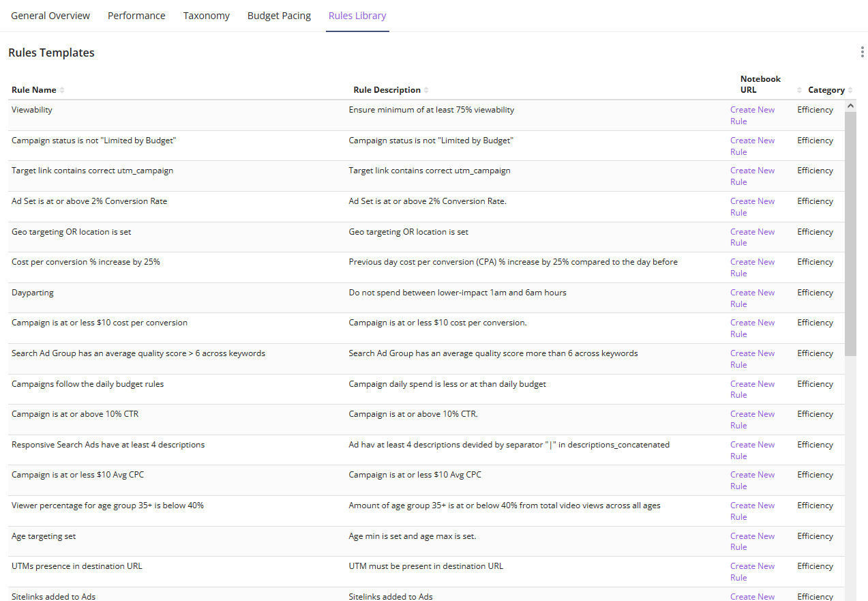Create new rule for Age targeting set
This screenshot has height=601, width=868.
pos(752,542)
